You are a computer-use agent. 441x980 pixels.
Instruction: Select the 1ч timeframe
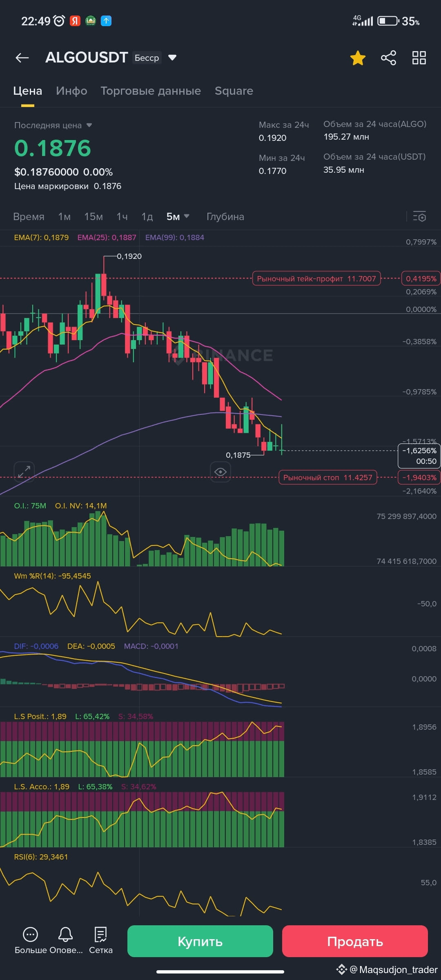coord(122,217)
